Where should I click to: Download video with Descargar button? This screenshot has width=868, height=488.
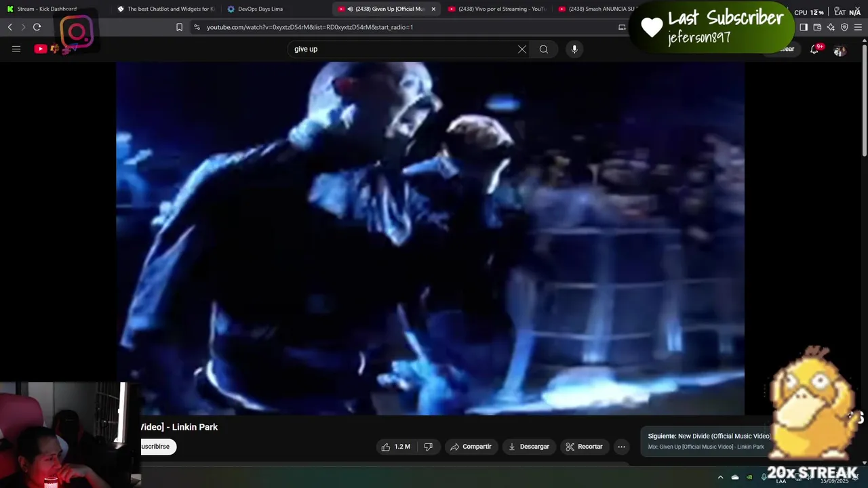pos(528,447)
